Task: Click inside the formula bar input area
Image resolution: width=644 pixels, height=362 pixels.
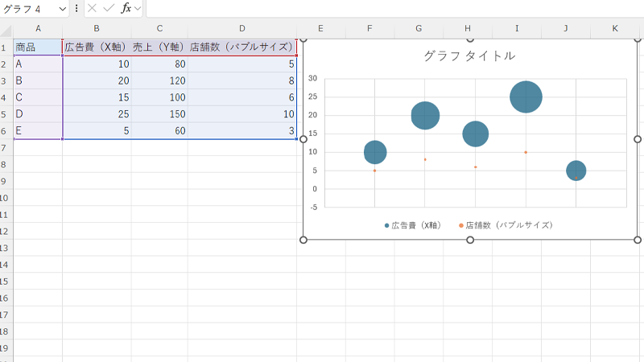Action: tap(386, 8)
